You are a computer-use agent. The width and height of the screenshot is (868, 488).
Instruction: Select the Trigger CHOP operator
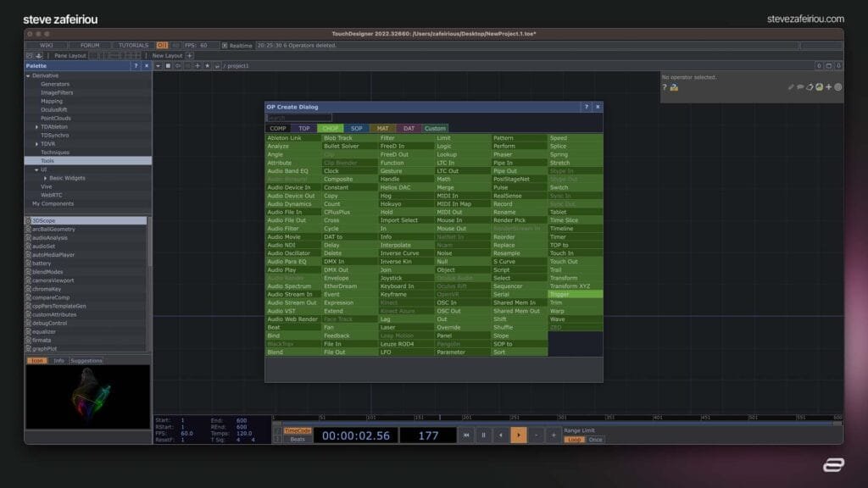point(576,294)
